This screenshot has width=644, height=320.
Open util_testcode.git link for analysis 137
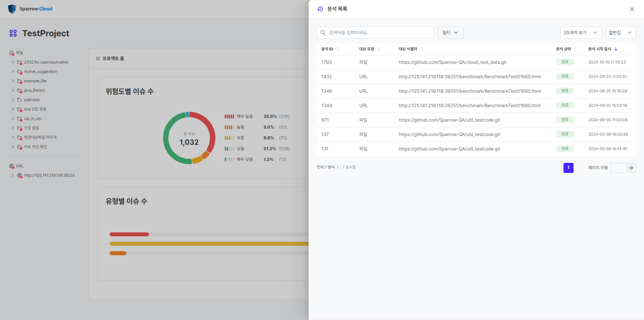pos(449,134)
